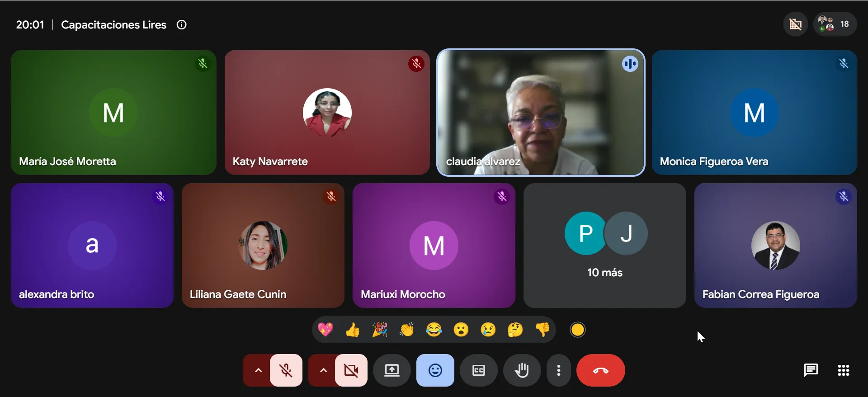Open the participants list showing 18
Screen dimensions: 868x397
(x=835, y=24)
